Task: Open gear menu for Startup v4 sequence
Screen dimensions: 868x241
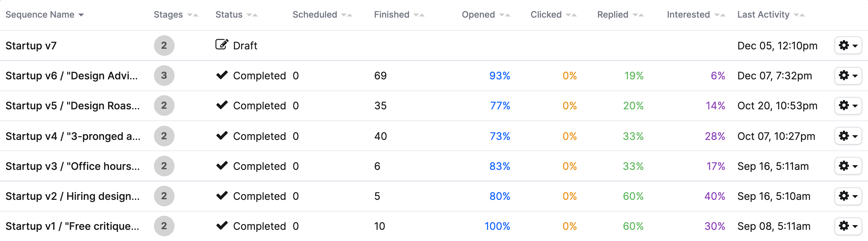Action: click(848, 136)
